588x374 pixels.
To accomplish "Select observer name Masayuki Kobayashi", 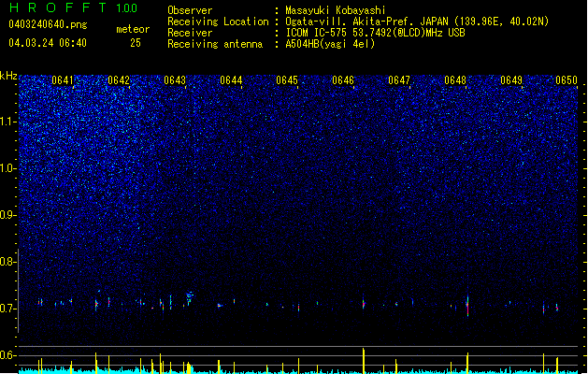I will [336, 10].
